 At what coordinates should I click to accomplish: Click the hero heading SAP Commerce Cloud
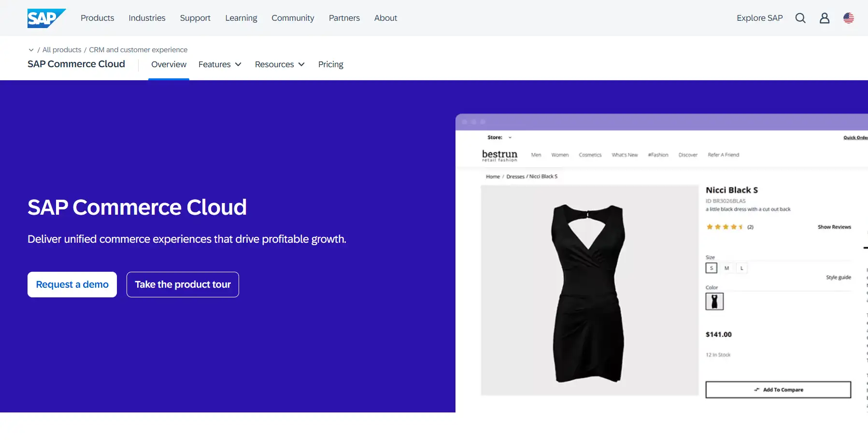point(137,207)
